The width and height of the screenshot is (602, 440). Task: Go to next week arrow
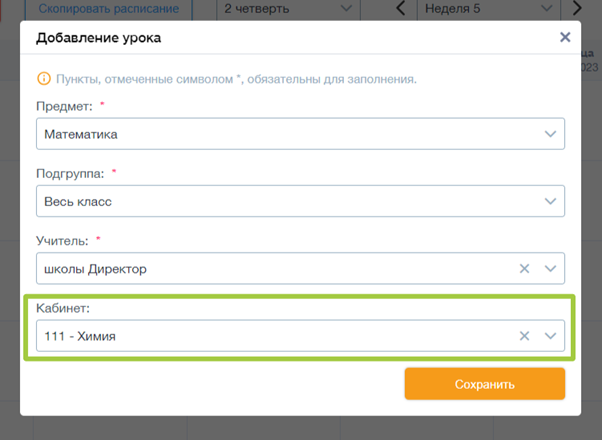pos(577,8)
